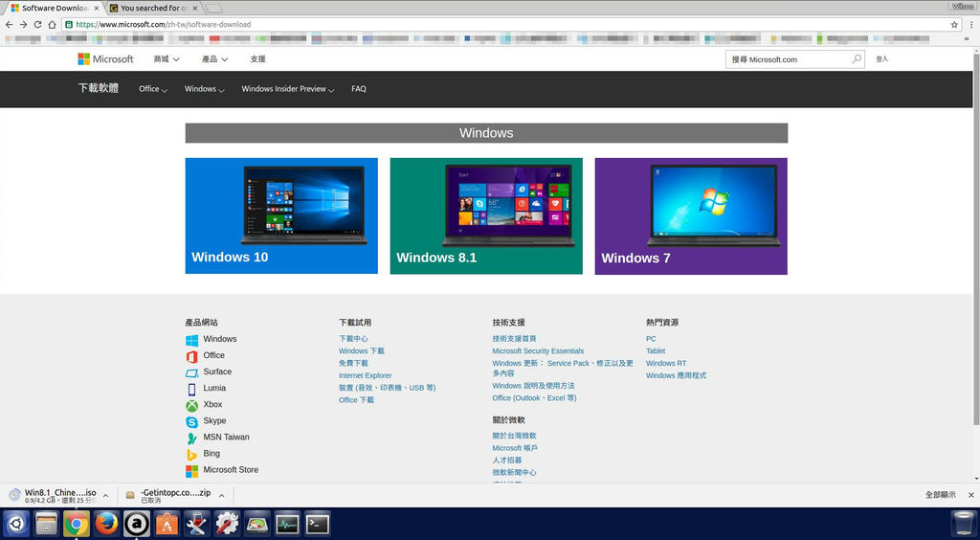Open Disk Usage Analyzer in taskbar

click(x=256, y=524)
